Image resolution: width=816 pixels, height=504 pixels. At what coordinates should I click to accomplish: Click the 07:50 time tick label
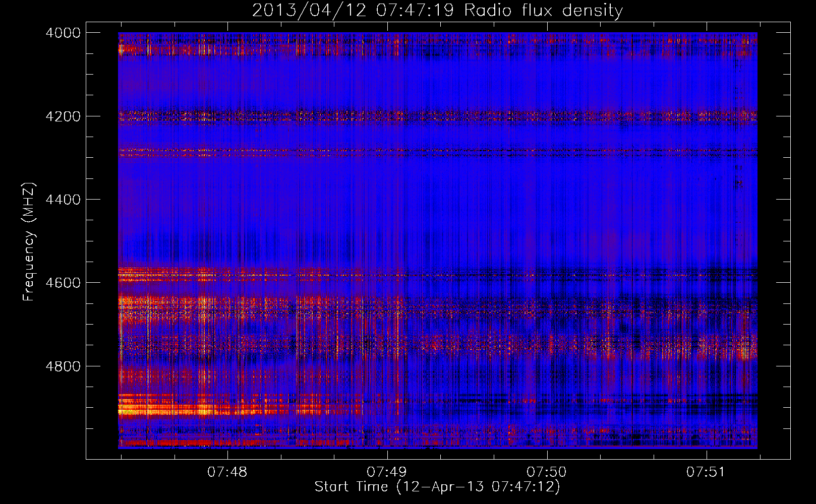[x=547, y=472]
